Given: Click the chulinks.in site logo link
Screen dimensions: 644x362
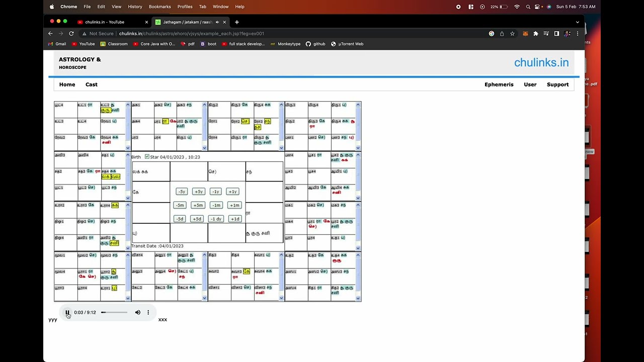Looking at the screenshot, I should [541, 62].
